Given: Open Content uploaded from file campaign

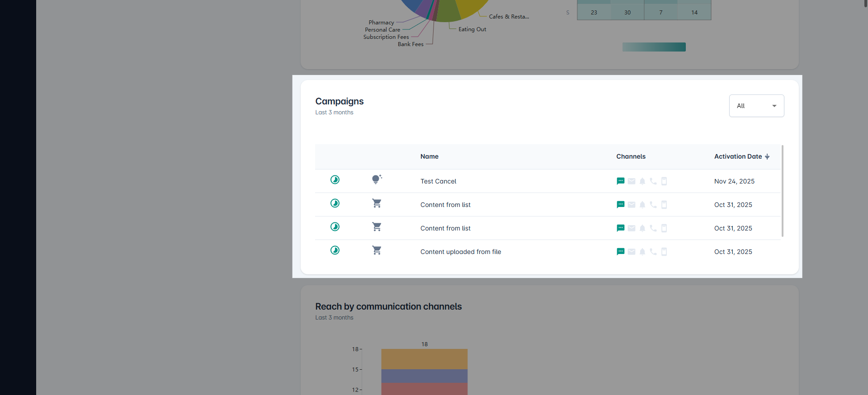Looking at the screenshot, I should (x=461, y=252).
